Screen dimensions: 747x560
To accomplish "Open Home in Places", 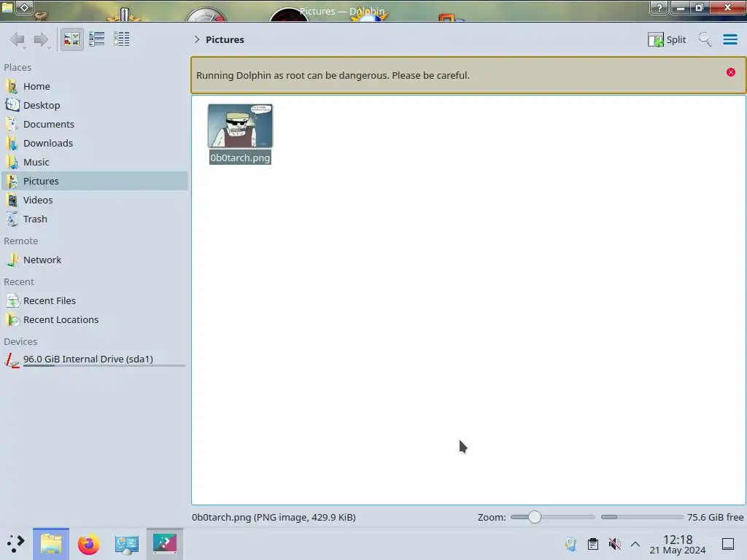I will coord(95,86).
